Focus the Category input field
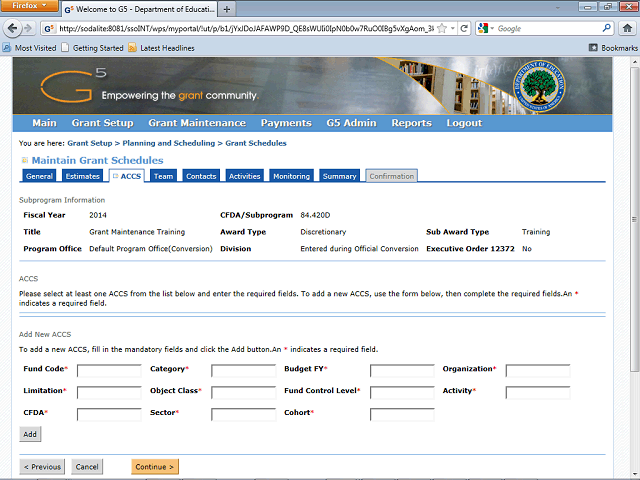The image size is (640, 480). point(243,371)
